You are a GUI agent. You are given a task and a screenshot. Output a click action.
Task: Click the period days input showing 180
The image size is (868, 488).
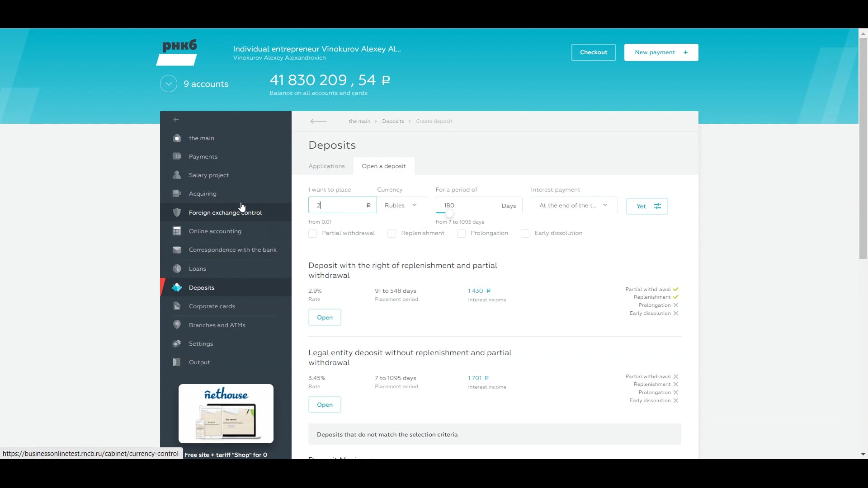[x=479, y=205]
